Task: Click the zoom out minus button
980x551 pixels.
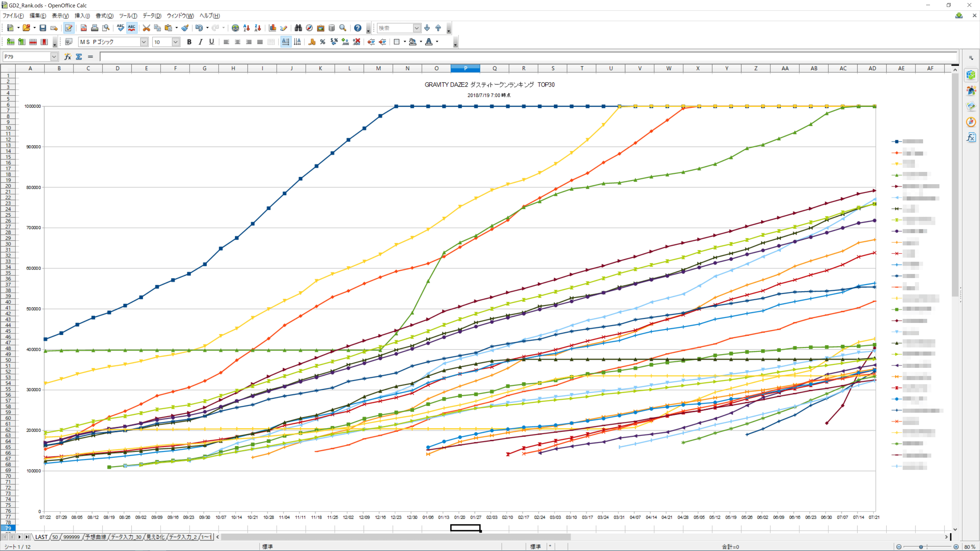Action: coord(899,546)
